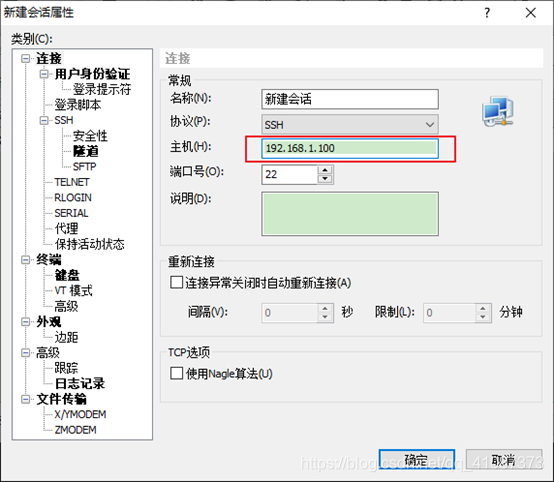The height and width of the screenshot is (482, 554).
Task: Select 高级 category above 跟踪
Action: [x=48, y=353]
